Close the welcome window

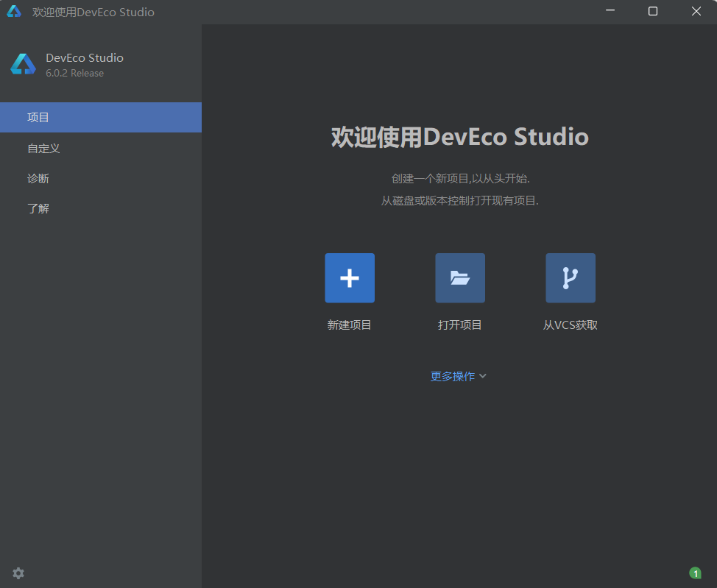point(696,12)
